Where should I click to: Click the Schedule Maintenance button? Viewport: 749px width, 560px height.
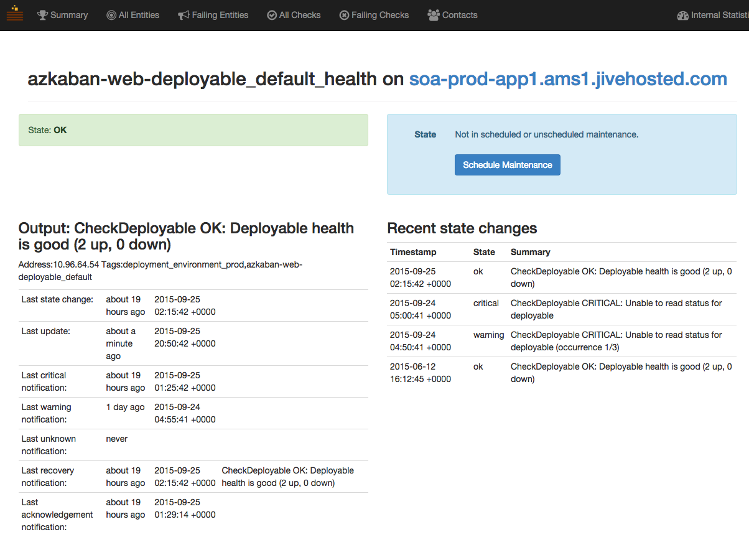pyautogui.click(x=508, y=165)
